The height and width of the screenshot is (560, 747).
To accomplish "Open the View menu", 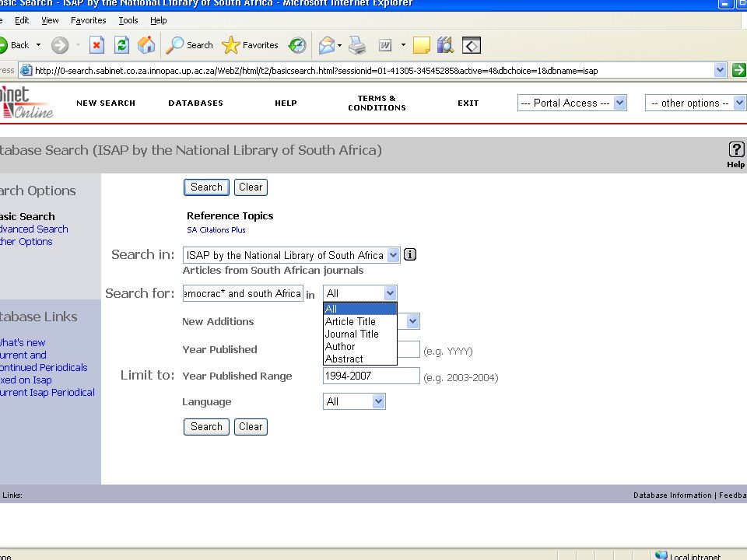I will (x=50, y=20).
